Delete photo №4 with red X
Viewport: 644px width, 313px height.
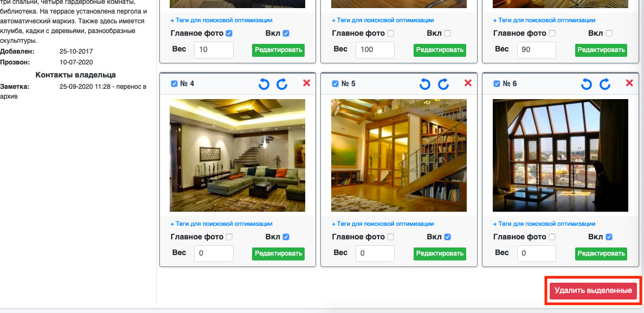pyautogui.click(x=307, y=83)
